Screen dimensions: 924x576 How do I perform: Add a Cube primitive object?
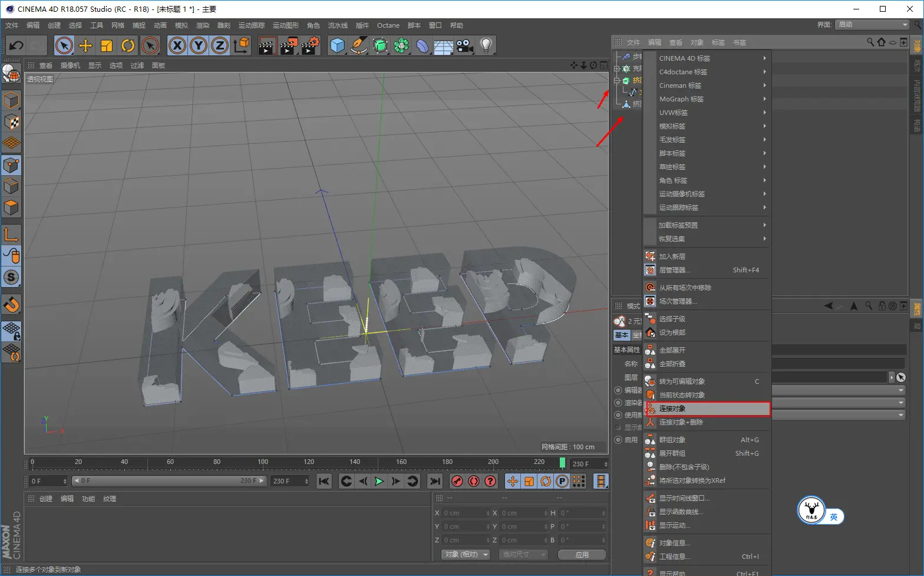337,45
